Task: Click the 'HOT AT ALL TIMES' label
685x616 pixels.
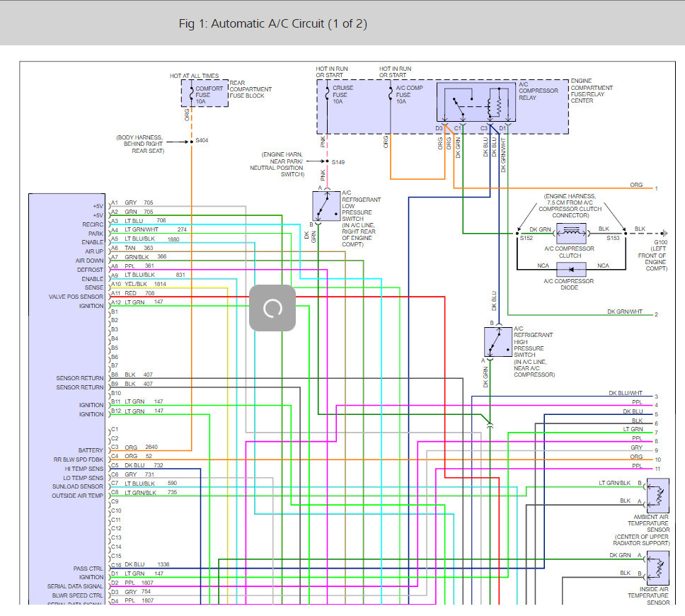Action: 194,76
